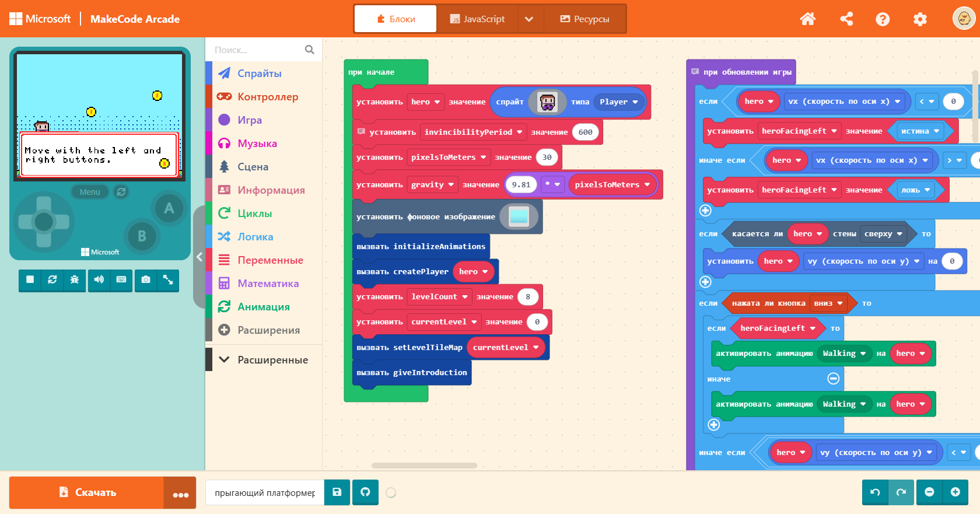980x514 pixels.
Task: Open the background image swatch
Action: pyautogui.click(x=519, y=216)
